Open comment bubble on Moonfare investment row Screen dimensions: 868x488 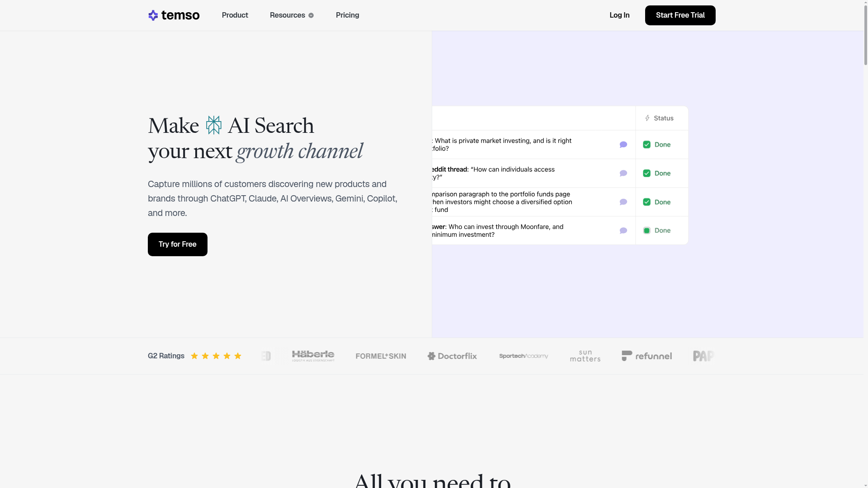(x=623, y=231)
